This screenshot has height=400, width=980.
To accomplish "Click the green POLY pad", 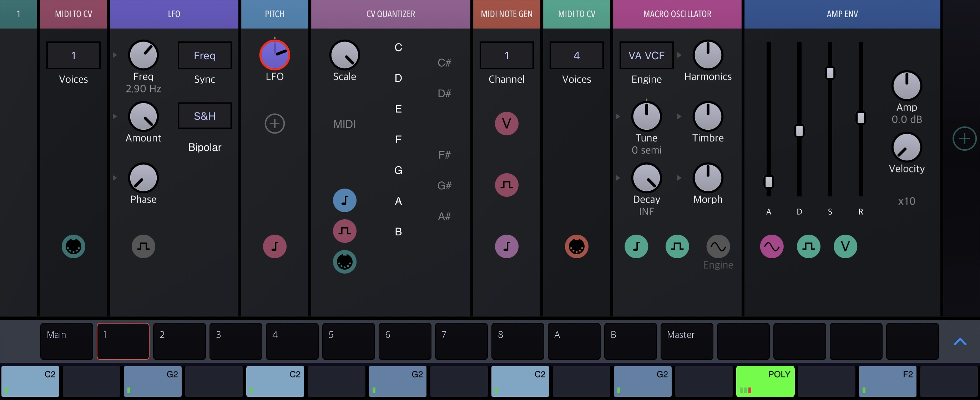I will 766,381.
